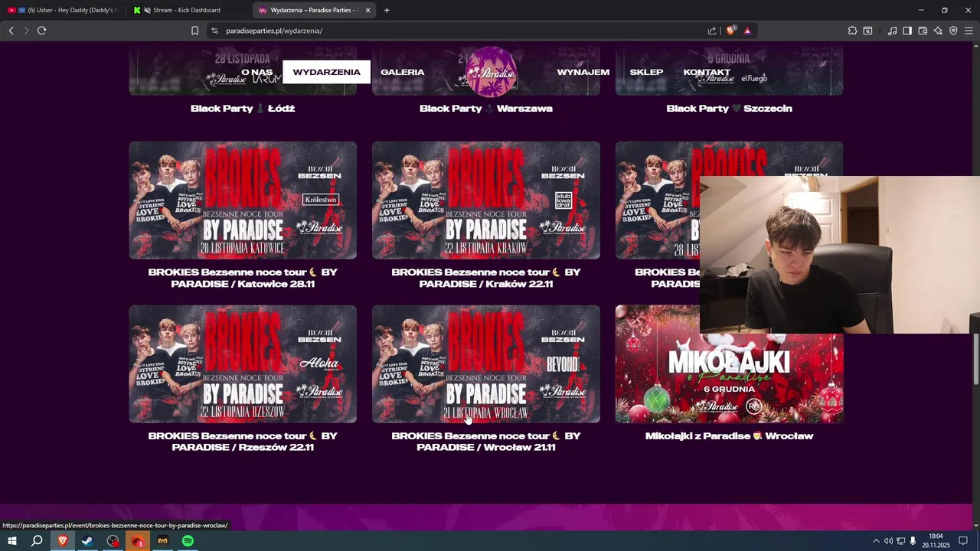Screen dimensions: 980x551
Task: Click the share icon in address bar
Action: coord(712,31)
